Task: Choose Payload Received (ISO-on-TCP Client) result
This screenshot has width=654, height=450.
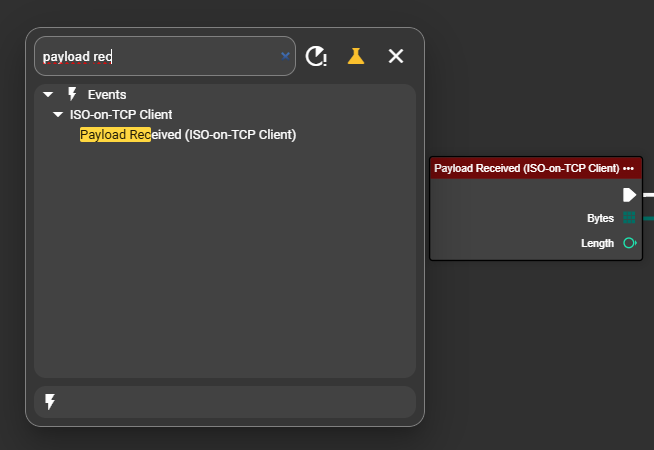Action: [188, 134]
